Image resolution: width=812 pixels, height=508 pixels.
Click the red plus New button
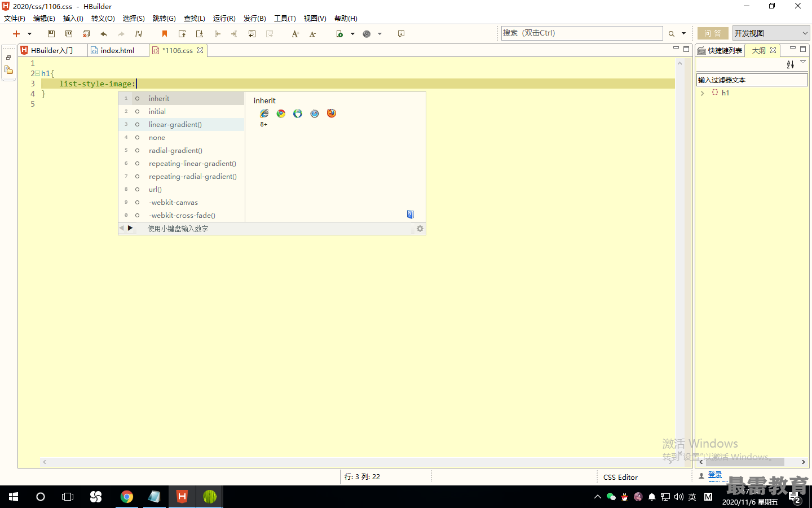tap(16, 34)
